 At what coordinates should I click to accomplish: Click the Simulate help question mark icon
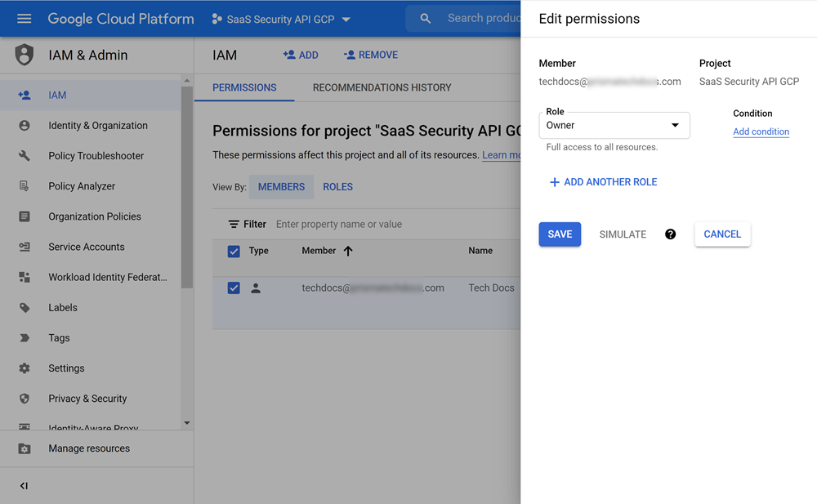[x=671, y=234]
